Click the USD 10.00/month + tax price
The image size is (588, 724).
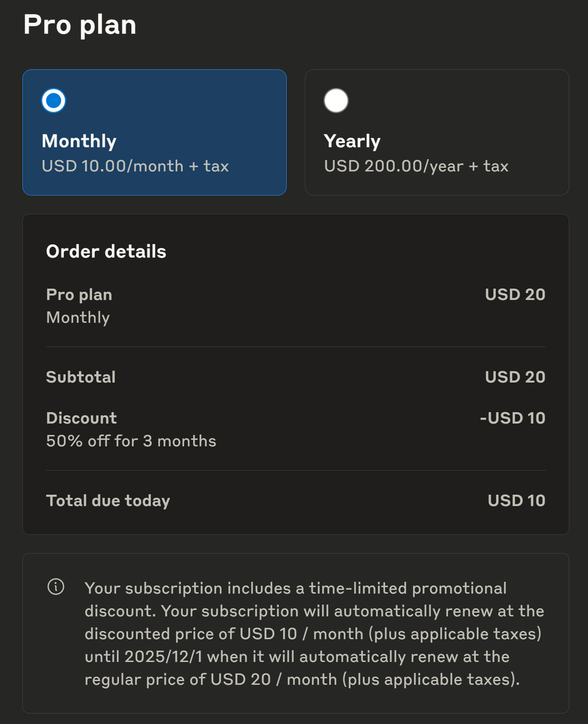click(135, 166)
